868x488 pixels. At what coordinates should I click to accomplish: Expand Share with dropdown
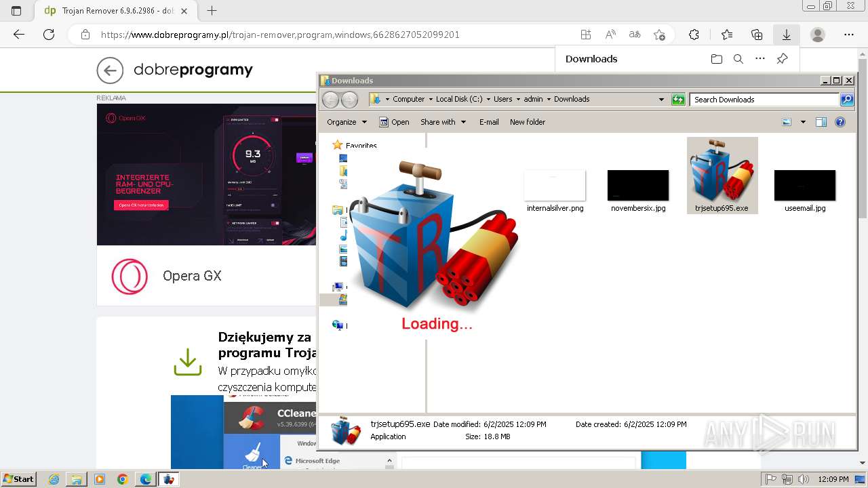(x=443, y=122)
